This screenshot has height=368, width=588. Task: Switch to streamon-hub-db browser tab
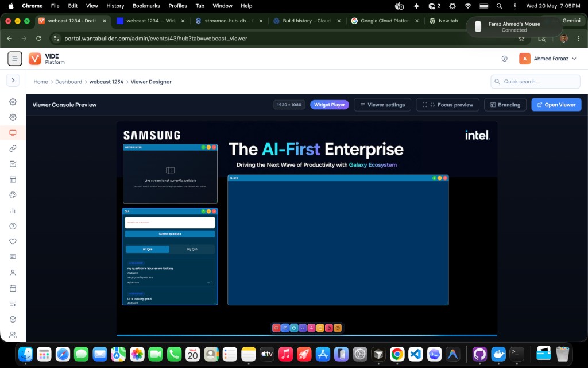[229, 21]
